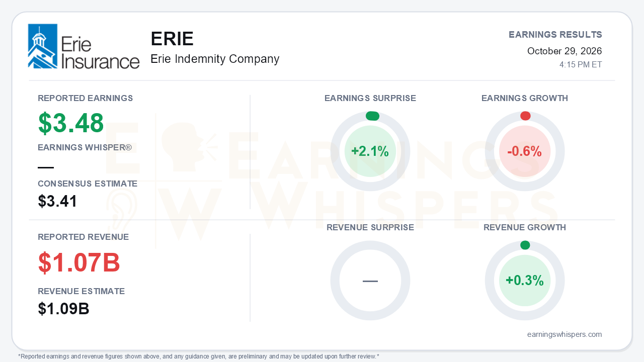Click the -0.6% earnings growth gauge

click(x=525, y=151)
